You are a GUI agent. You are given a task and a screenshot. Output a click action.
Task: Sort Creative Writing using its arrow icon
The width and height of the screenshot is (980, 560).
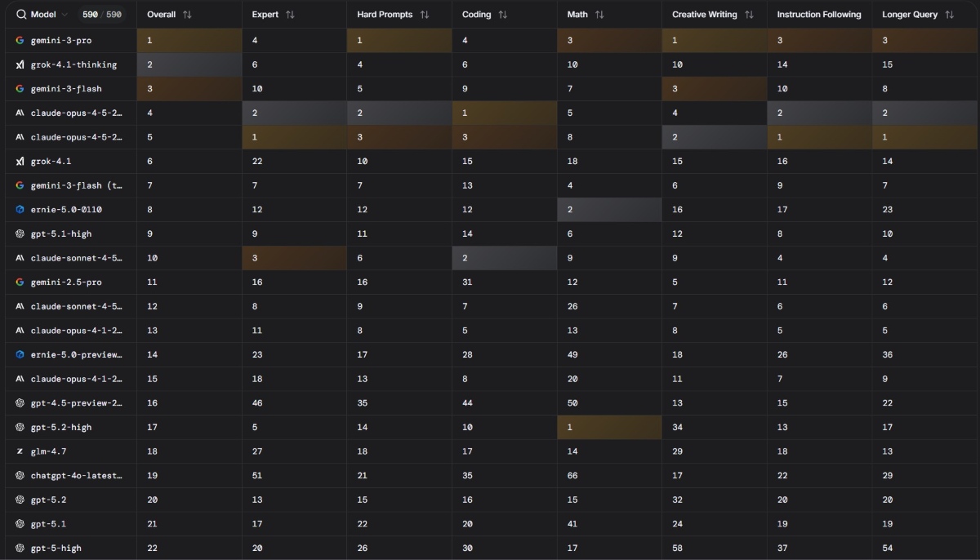click(x=749, y=15)
